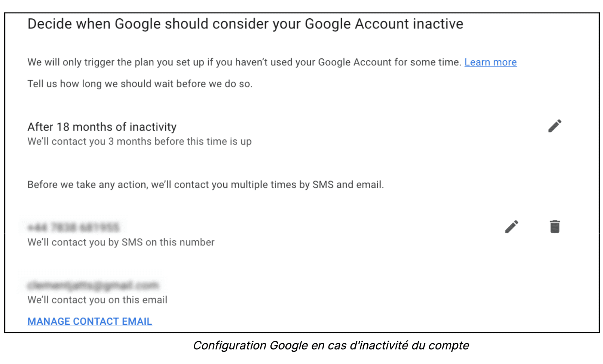Image resolution: width=603 pixels, height=364 pixels.
Task: Click MANAGE CONTACT EMAIL link
Action: tap(90, 321)
